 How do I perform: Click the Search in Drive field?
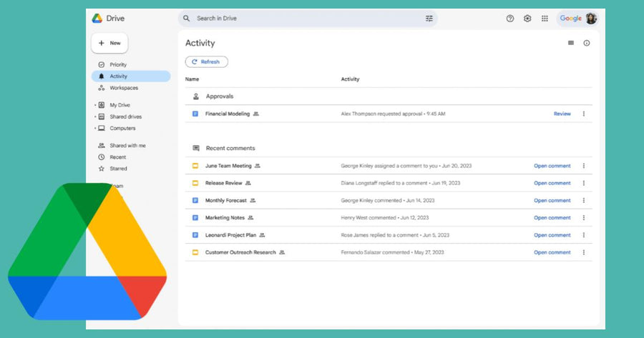[308, 19]
